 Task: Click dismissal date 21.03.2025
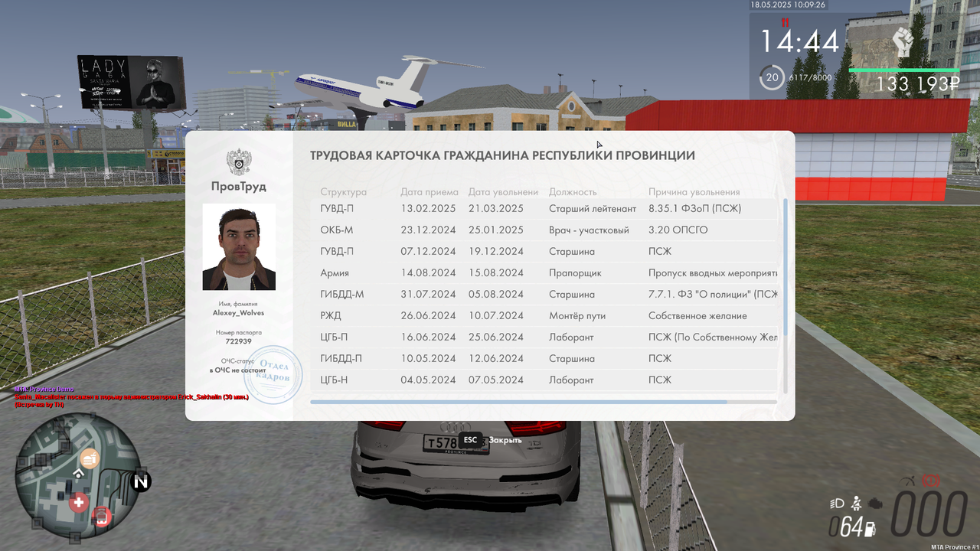[496, 209]
